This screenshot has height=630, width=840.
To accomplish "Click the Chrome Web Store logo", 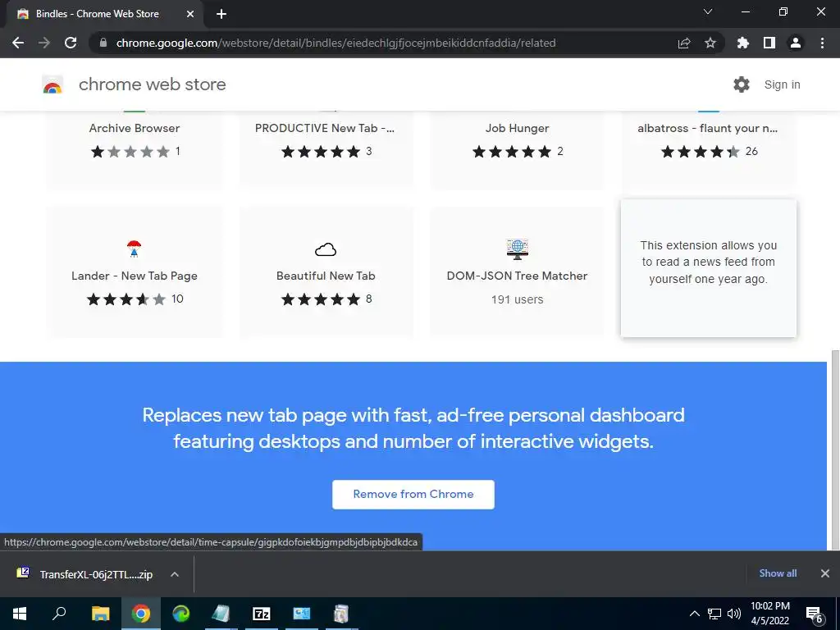I will [x=52, y=84].
